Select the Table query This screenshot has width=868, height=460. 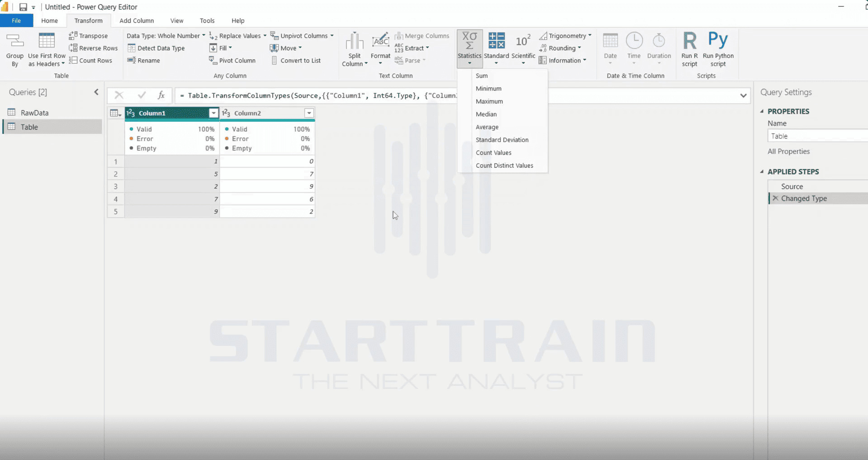point(52,127)
